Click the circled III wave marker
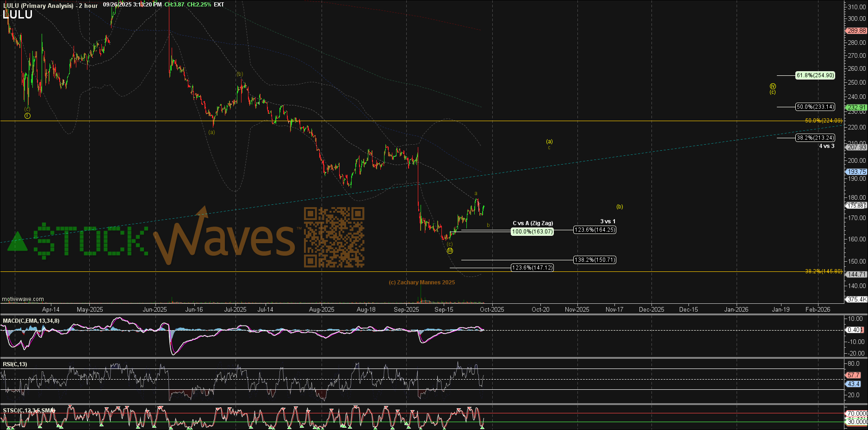This screenshot has width=868, height=430. pos(450,251)
